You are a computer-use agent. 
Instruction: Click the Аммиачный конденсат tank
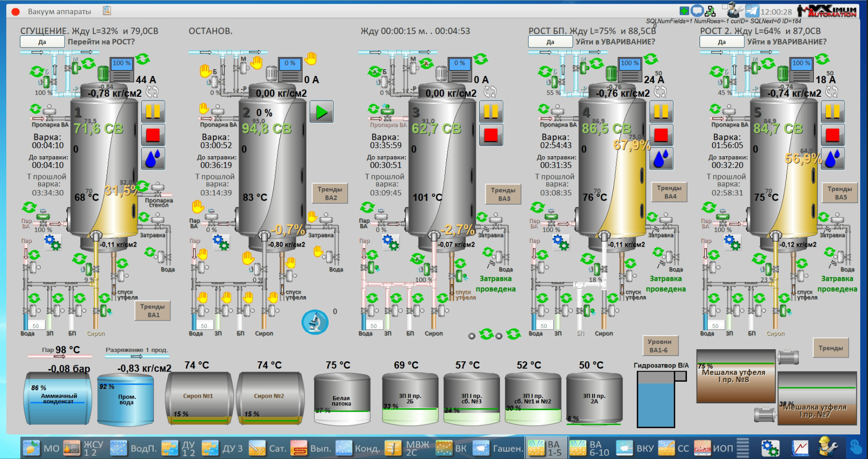pyautogui.click(x=58, y=399)
